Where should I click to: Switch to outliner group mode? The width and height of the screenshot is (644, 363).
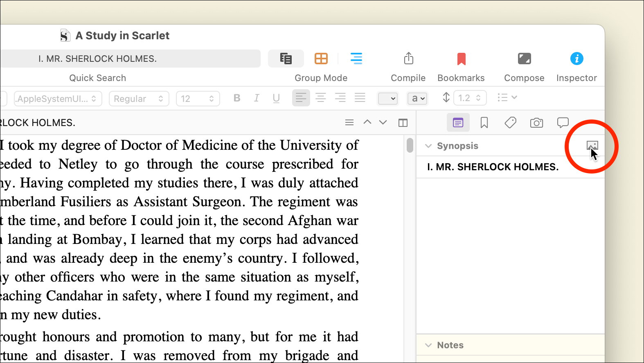(x=356, y=59)
